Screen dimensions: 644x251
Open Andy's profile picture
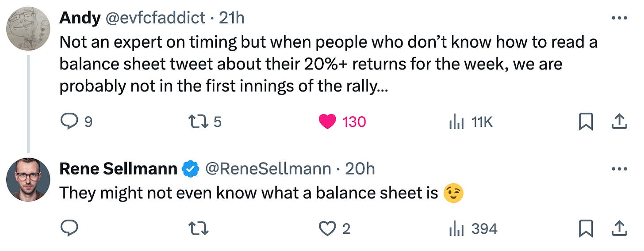[x=28, y=29]
